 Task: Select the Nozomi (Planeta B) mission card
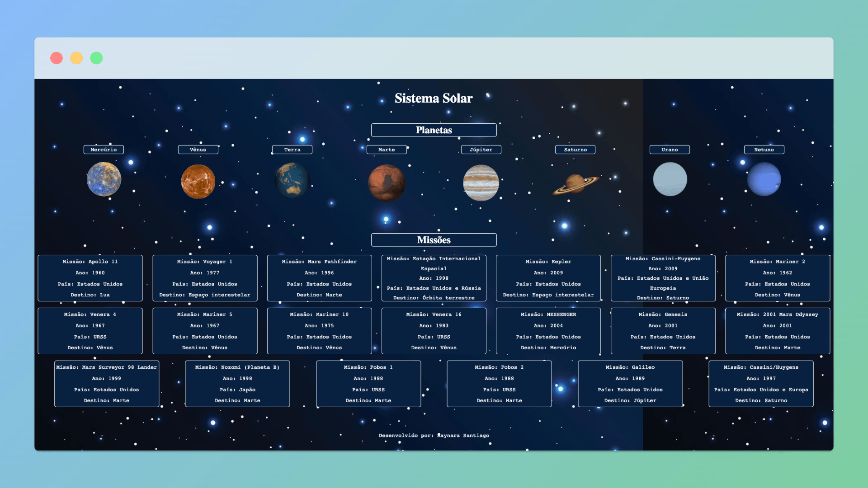click(237, 384)
